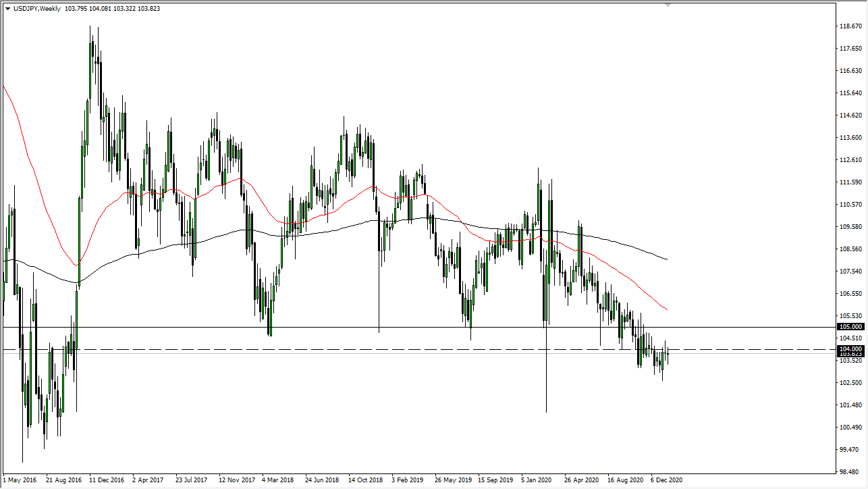Click the 11 Dec 2016 date label
The width and height of the screenshot is (868, 489).
pos(107,480)
